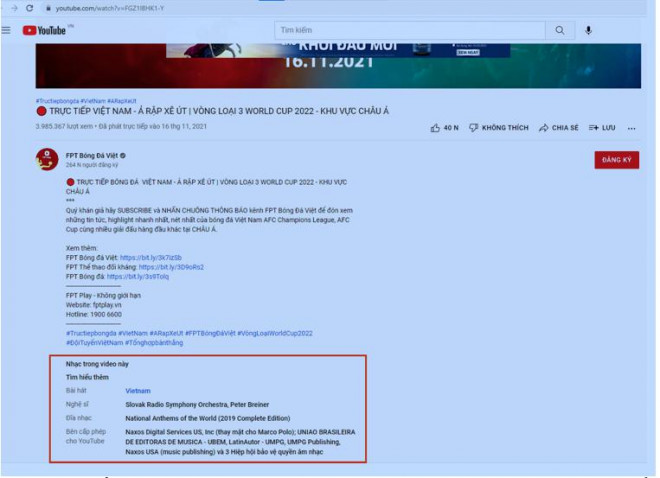This screenshot has height=478, width=660.
Task: Share the video via CHIA SẺ
Action: pos(558,128)
